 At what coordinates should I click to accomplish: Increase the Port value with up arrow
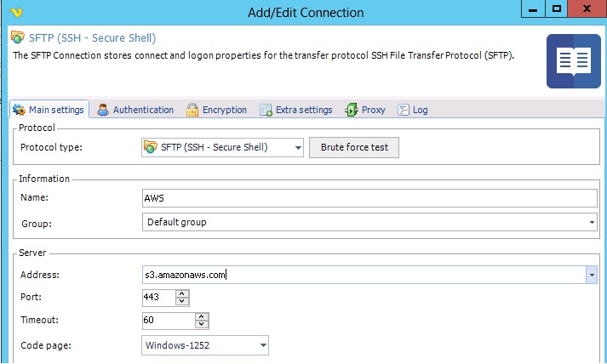[x=181, y=293]
